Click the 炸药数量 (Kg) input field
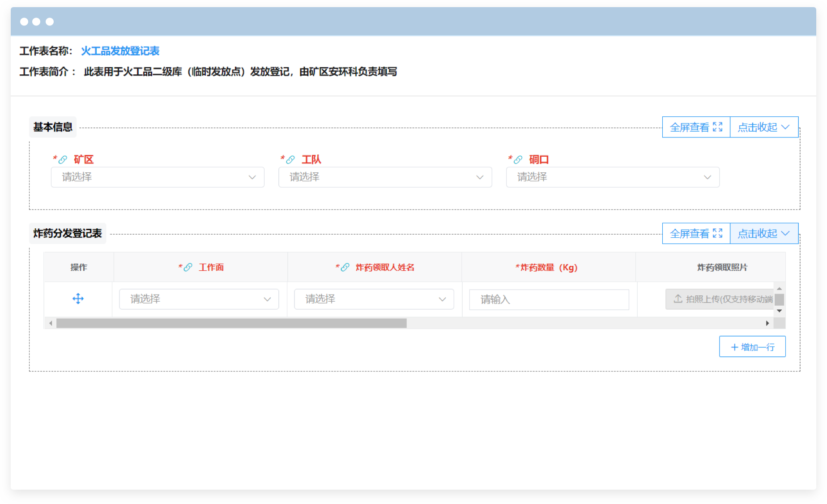The image size is (827, 504). [x=549, y=299]
